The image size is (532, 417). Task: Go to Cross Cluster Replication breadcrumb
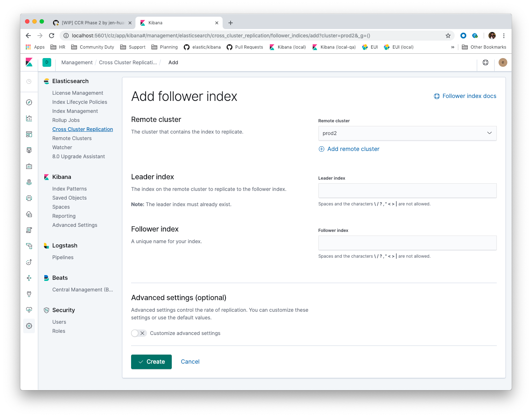click(x=128, y=62)
